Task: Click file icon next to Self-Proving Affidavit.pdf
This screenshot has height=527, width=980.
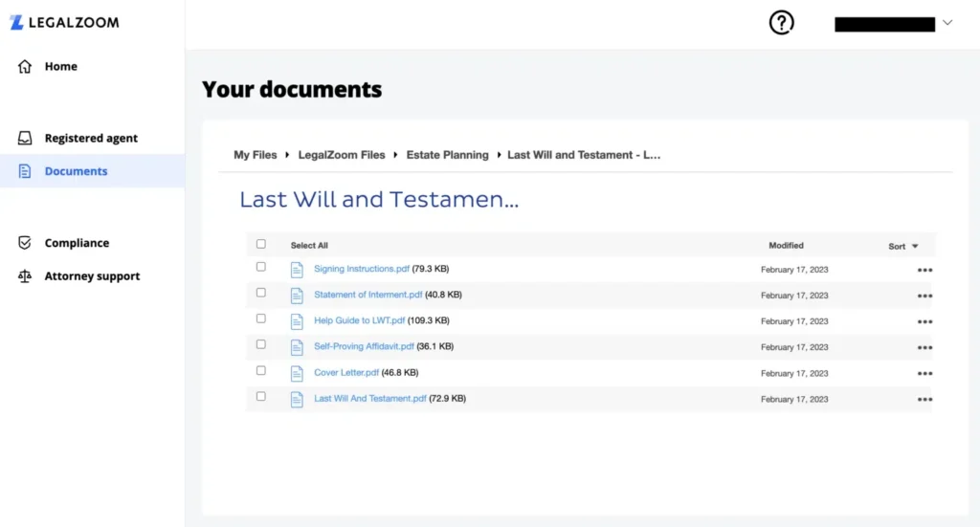Action: (x=297, y=347)
